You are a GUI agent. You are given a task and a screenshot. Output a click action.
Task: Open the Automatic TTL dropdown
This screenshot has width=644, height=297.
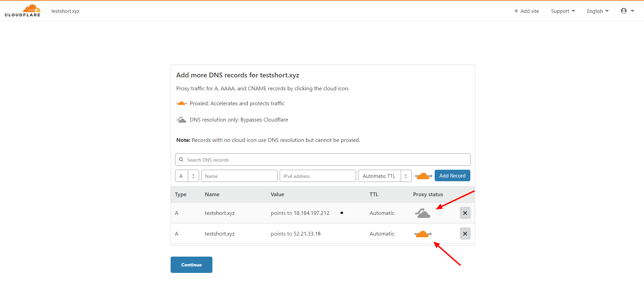385,176
